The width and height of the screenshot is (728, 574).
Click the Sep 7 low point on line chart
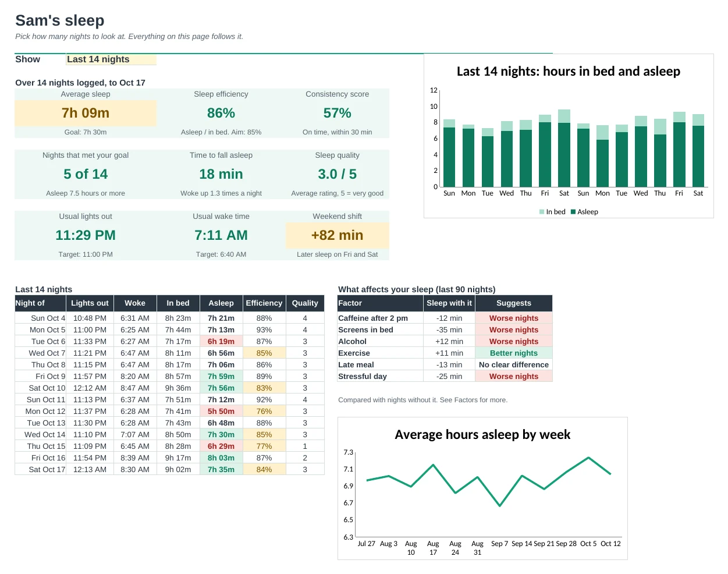pyautogui.click(x=499, y=506)
